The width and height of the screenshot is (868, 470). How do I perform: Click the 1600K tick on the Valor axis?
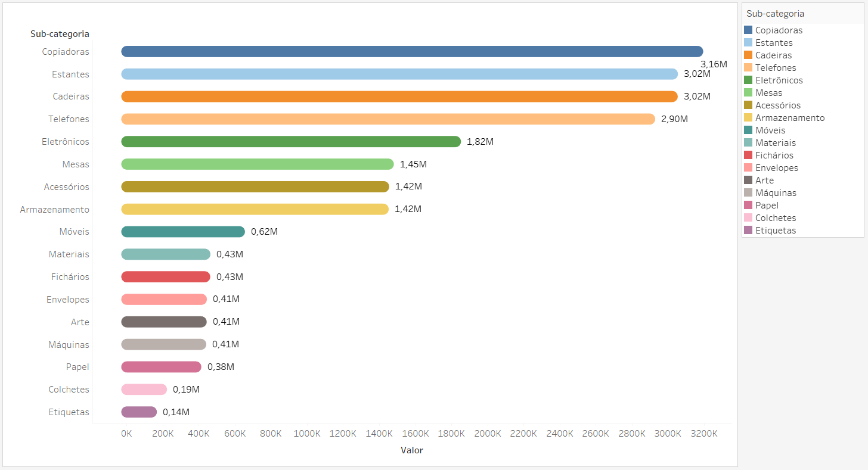click(x=416, y=434)
